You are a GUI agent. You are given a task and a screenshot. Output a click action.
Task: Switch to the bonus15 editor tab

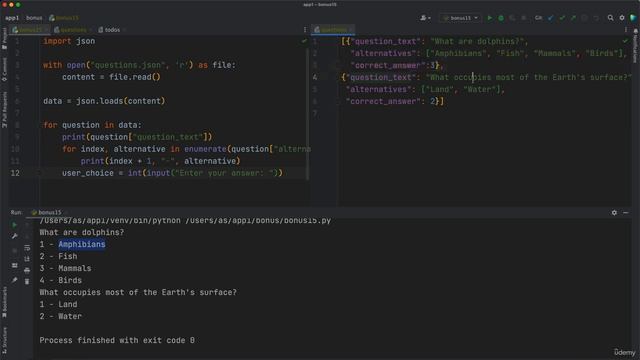point(30,30)
